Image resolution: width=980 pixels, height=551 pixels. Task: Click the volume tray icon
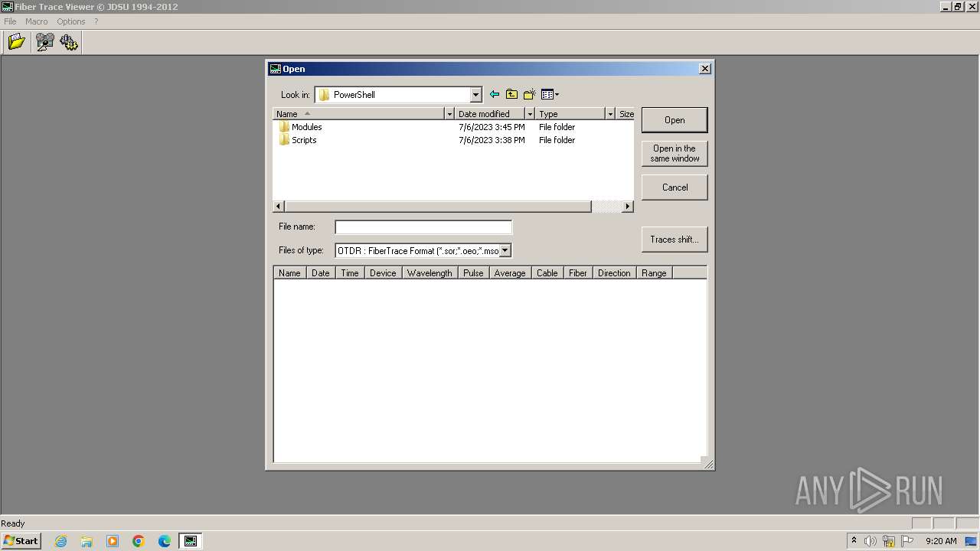[871, 541]
